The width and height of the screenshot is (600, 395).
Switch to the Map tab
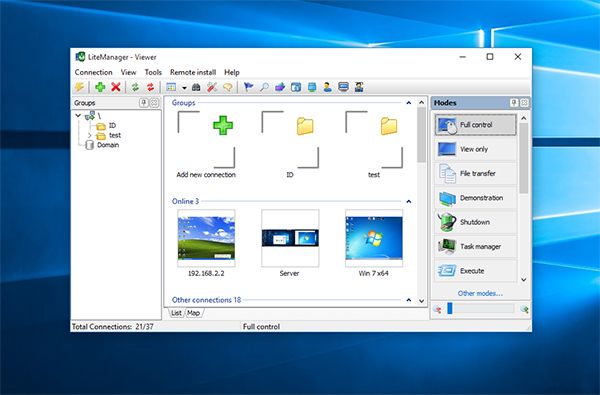click(194, 313)
